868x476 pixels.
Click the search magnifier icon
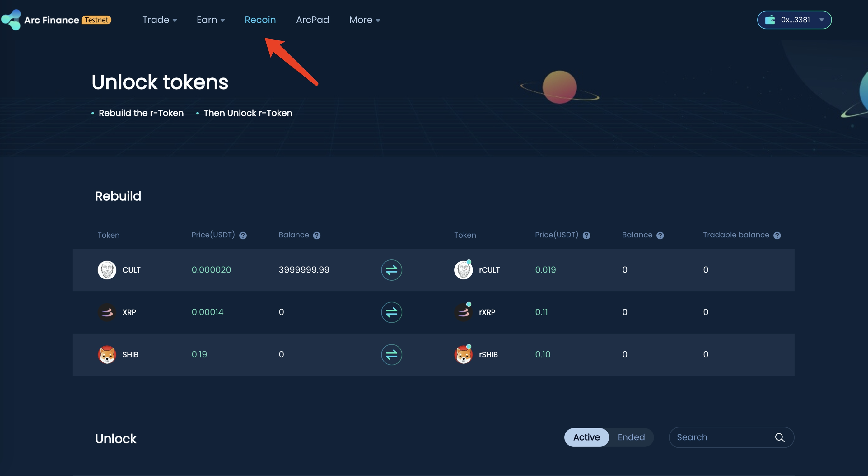point(779,437)
